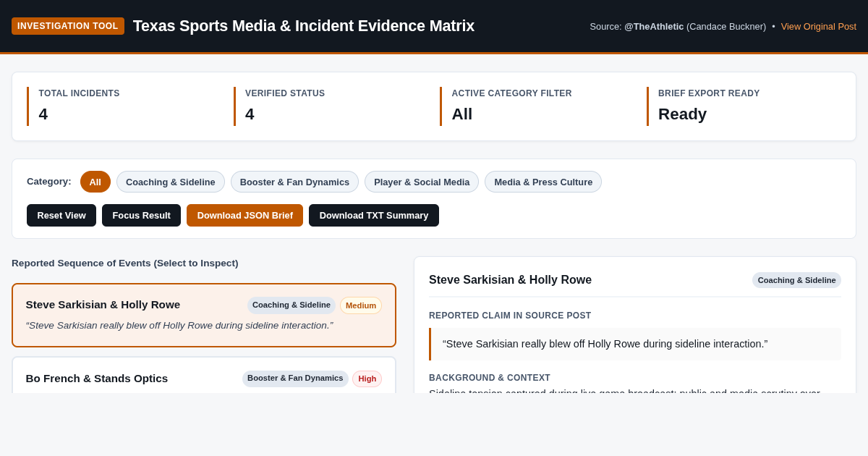Click the Active Category Filter value All
Screen dimensions: 868x456
[462, 114]
